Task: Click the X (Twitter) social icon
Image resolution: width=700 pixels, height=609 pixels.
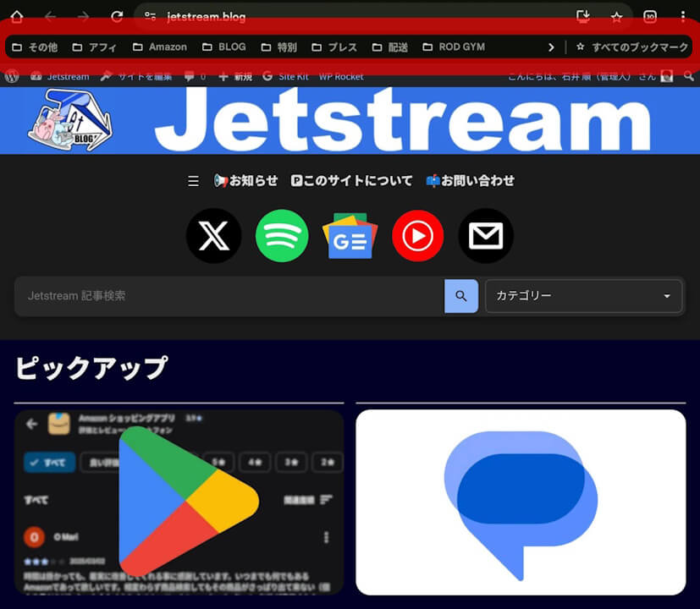Action: 213,236
